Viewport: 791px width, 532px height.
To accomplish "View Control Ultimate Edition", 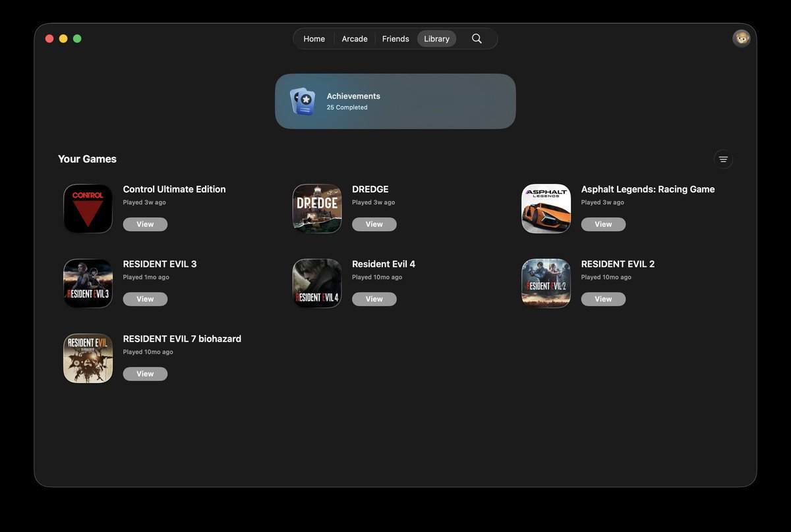I will (x=145, y=224).
